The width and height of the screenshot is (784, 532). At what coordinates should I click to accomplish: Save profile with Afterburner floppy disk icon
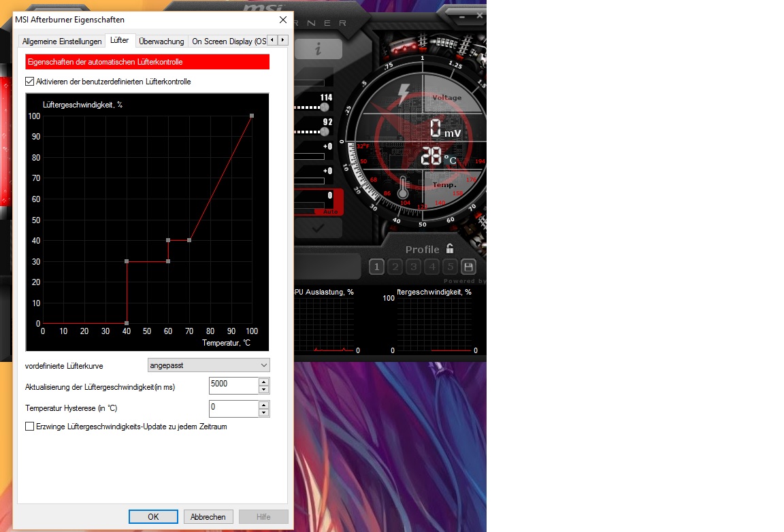point(468,267)
